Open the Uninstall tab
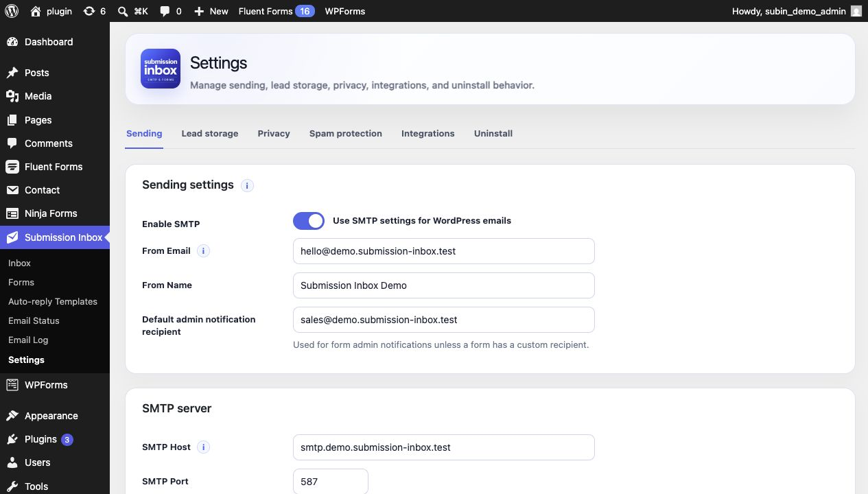Viewport: 868px width, 494px height. [x=493, y=134]
